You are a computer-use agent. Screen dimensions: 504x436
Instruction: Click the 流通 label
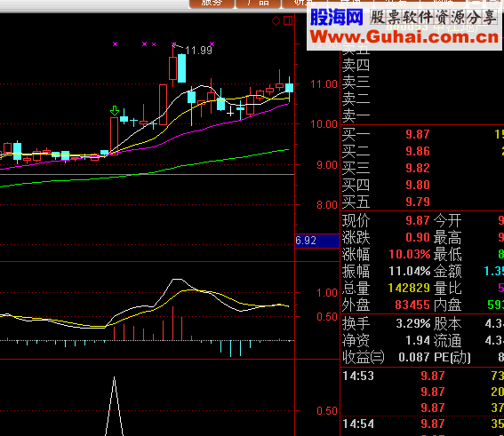click(447, 341)
